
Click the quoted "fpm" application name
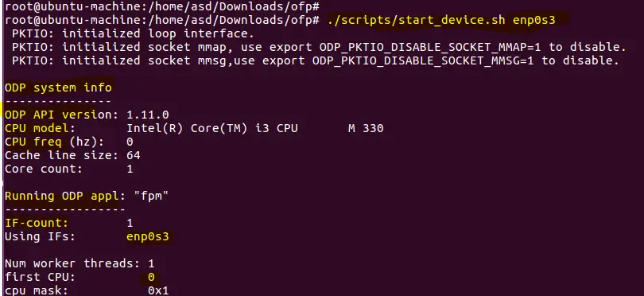tap(151, 196)
